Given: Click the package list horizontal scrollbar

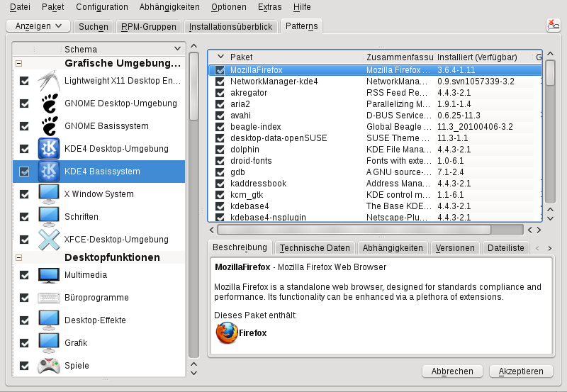Looking at the screenshot, I should [x=354, y=230].
